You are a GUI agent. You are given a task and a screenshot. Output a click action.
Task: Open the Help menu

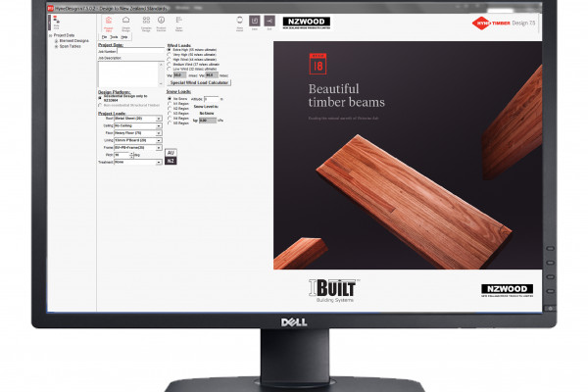124,37
